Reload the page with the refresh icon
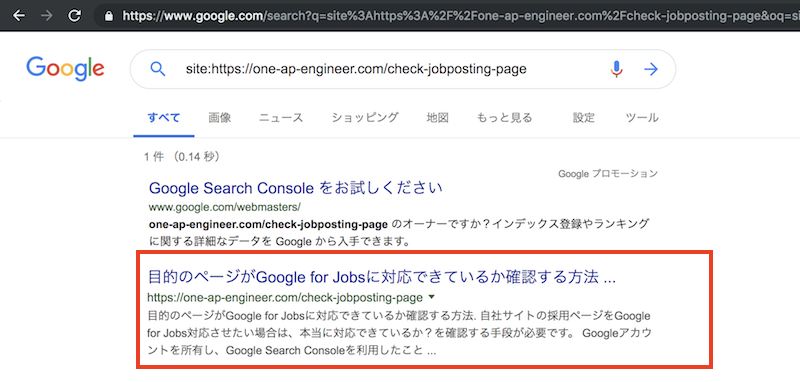The width and height of the screenshot is (800, 382). tap(74, 16)
